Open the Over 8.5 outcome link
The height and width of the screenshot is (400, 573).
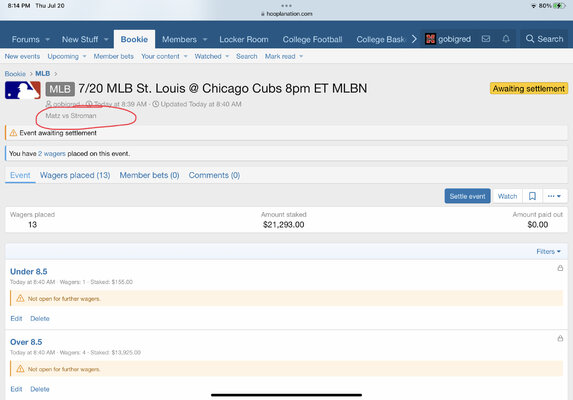26,342
